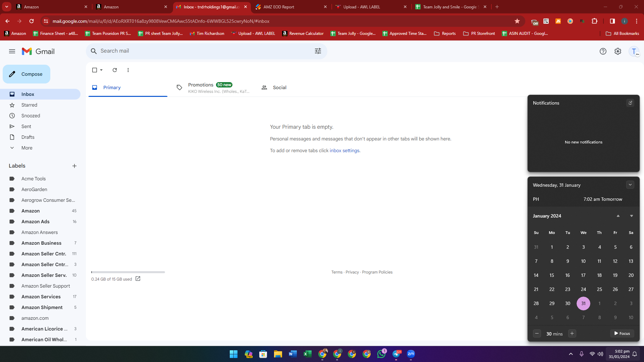Go back to previous page
The image size is (644, 362).
pos(7,21)
